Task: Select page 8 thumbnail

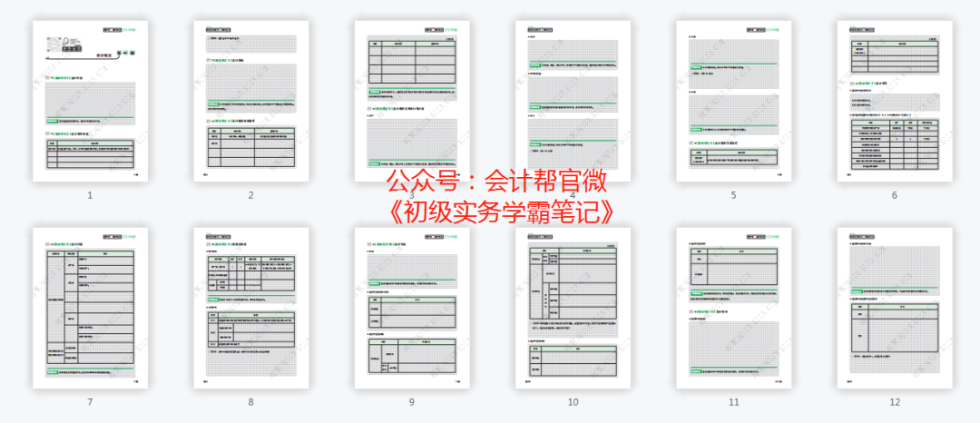Action: 251,308
